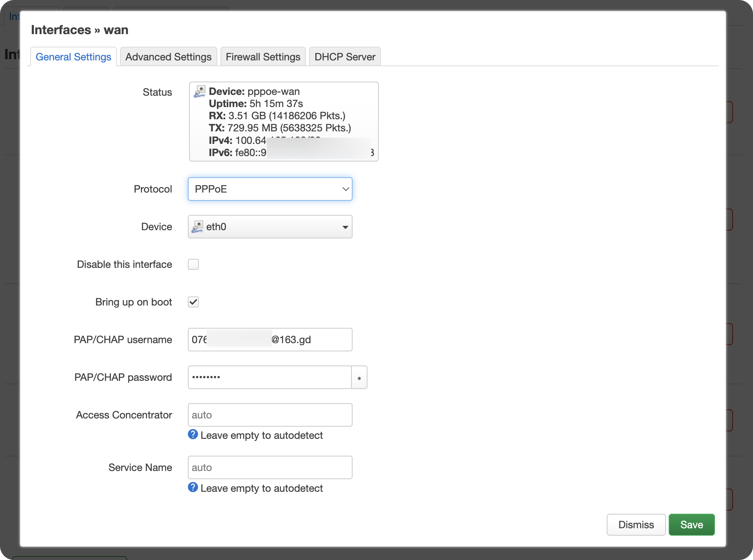Switch to Advanced Settings tab

click(168, 57)
